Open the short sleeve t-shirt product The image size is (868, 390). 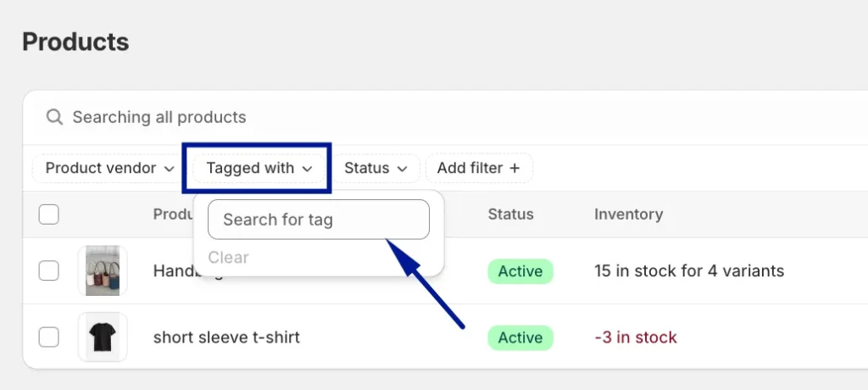click(x=226, y=337)
